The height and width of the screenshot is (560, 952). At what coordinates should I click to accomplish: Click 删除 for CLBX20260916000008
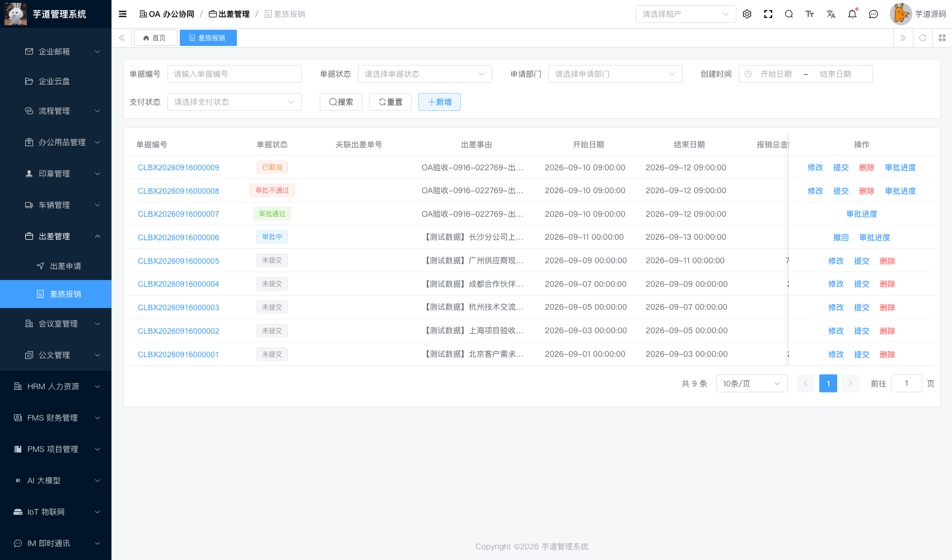(866, 191)
